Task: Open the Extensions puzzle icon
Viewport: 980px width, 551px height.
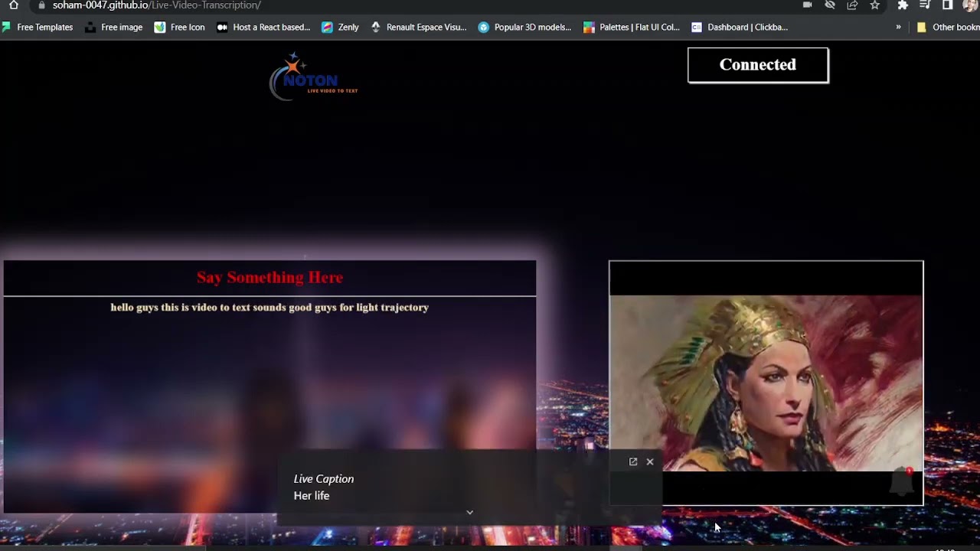Action: point(903,5)
